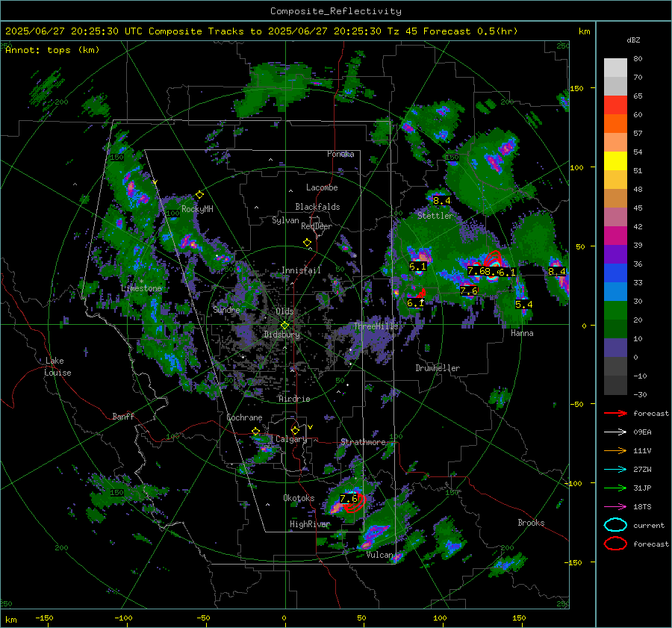Click the Stettler city label
This screenshot has width=672, height=628.
435,216
